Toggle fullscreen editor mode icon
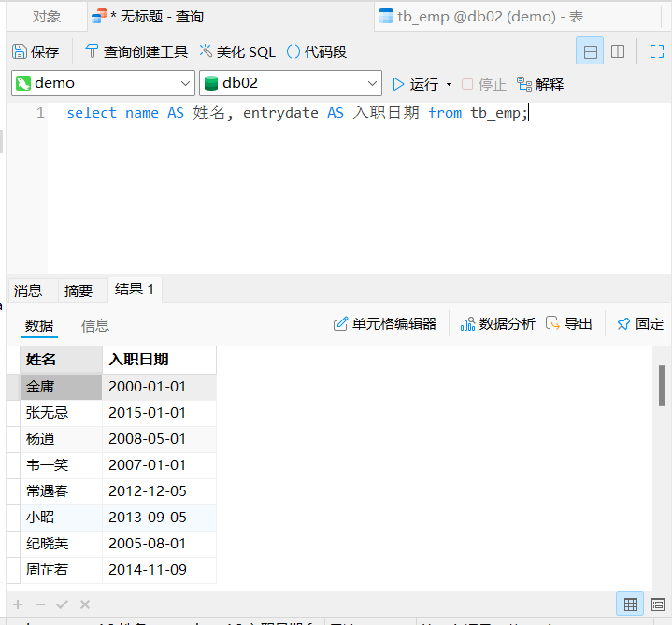The height and width of the screenshot is (625, 672). [x=656, y=52]
